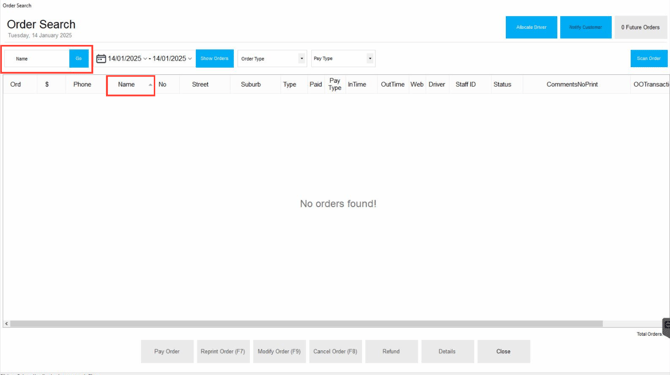Click the Notify Customer button
This screenshot has height=375, width=670.
585,27
